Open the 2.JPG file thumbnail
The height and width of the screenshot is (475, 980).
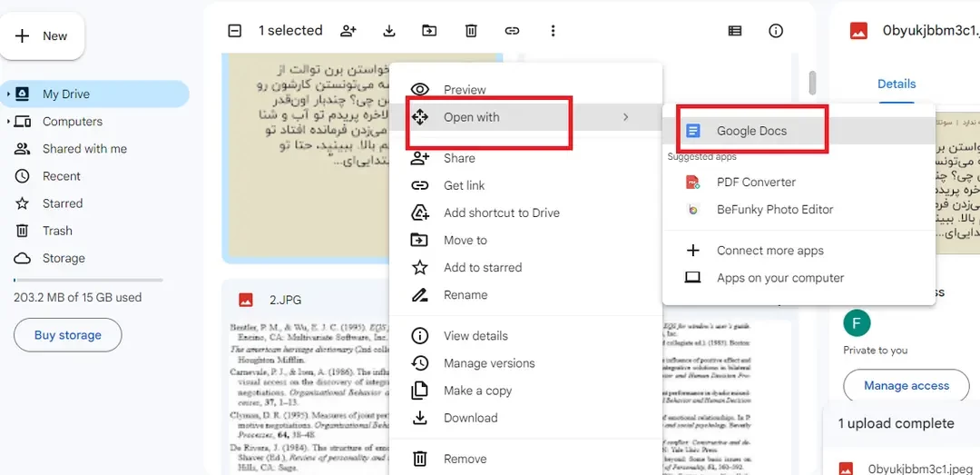pos(306,396)
